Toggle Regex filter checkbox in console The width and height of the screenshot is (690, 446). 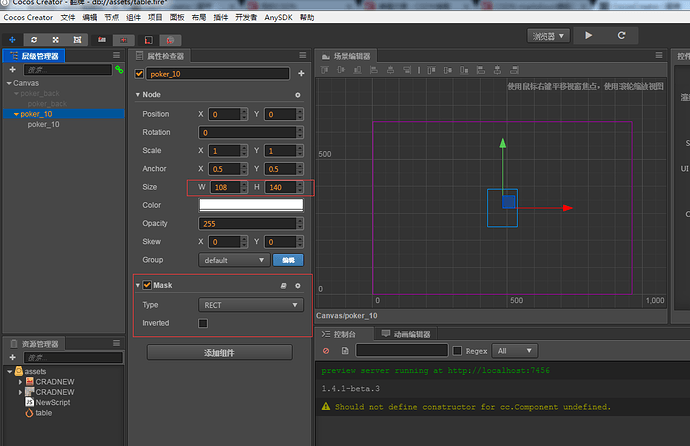pos(457,351)
